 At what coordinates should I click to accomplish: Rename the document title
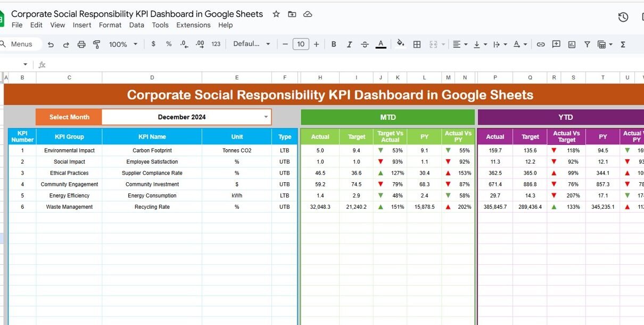[x=137, y=14]
